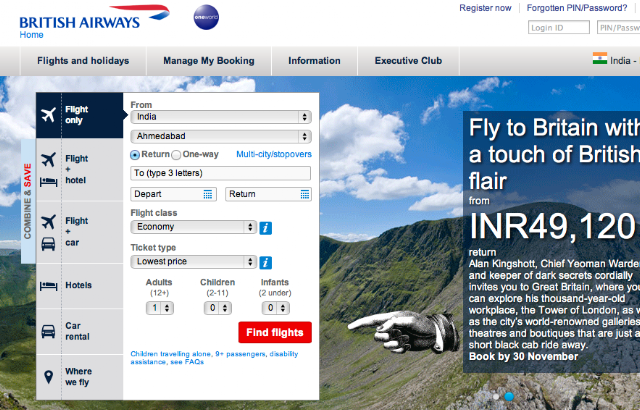Open the Children travelling alone FAQs link

tap(214, 358)
